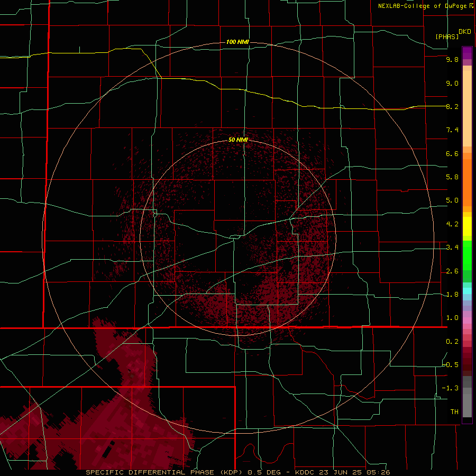Click the TH threshold label on scale
The image size is (476, 476).
click(454, 411)
